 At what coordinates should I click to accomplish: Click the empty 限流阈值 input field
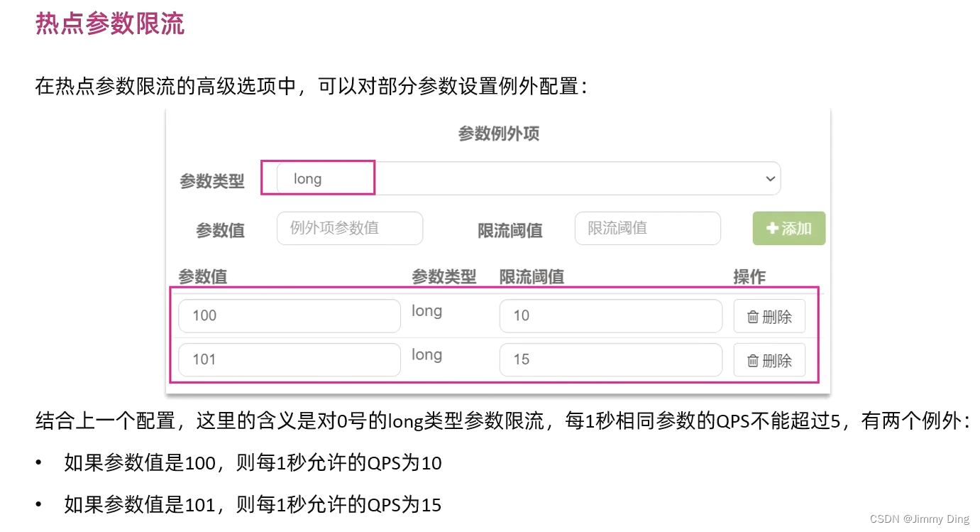[647, 228]
